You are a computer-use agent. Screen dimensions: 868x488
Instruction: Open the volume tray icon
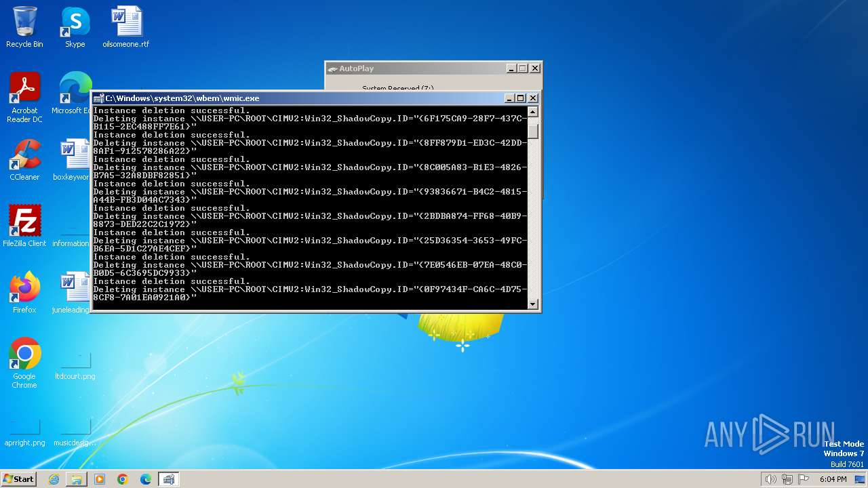click(x=770, y=479)
